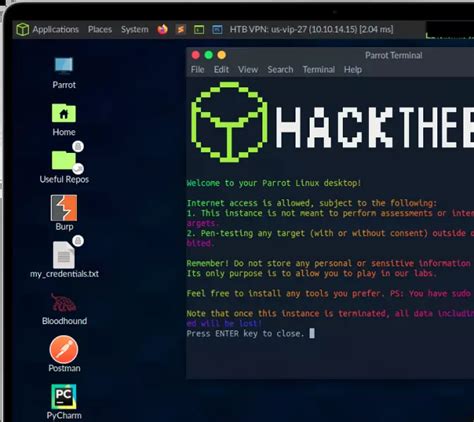Click the yellow Parrot Terminal window button

(222, 55)
